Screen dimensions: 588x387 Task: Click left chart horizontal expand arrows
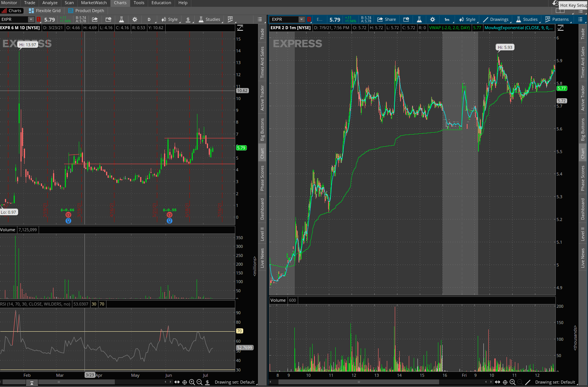(x=177, y=382)
